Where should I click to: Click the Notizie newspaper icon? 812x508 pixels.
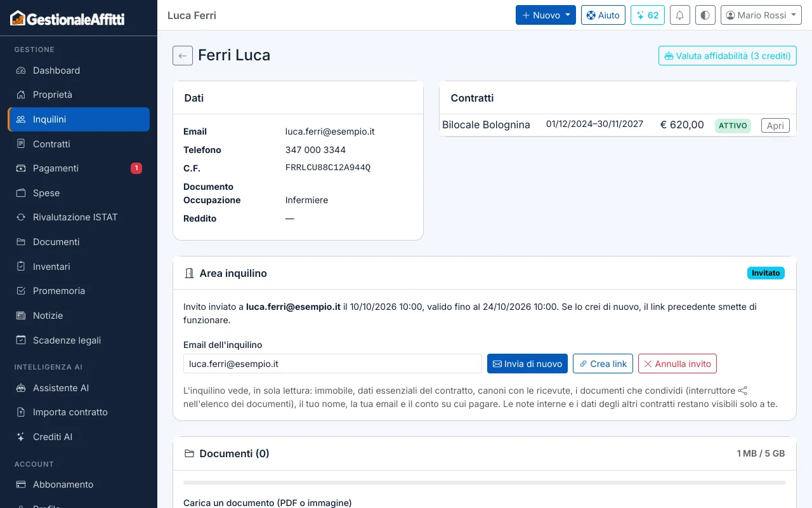tap(21, 316)
